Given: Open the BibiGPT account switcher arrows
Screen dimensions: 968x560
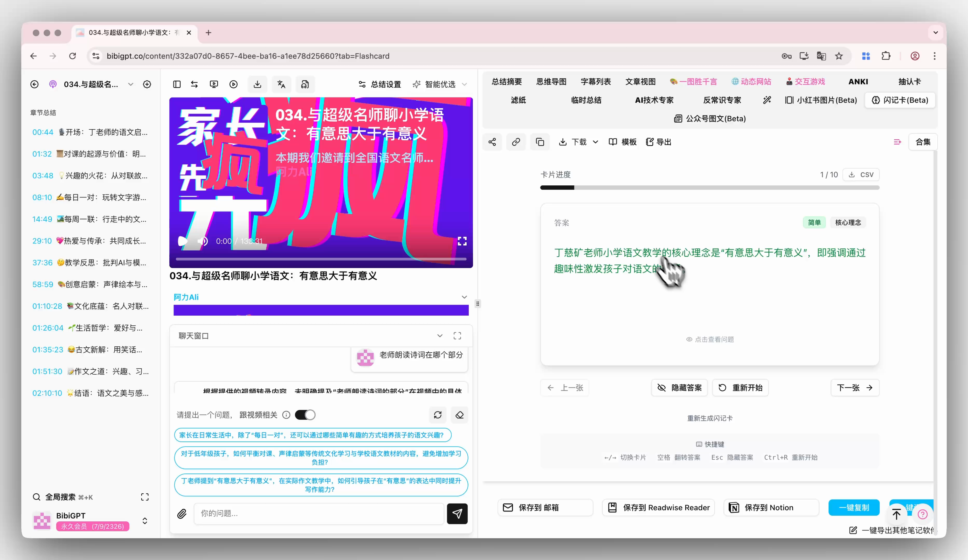Looking at the screenshot, I should (145, 521).
